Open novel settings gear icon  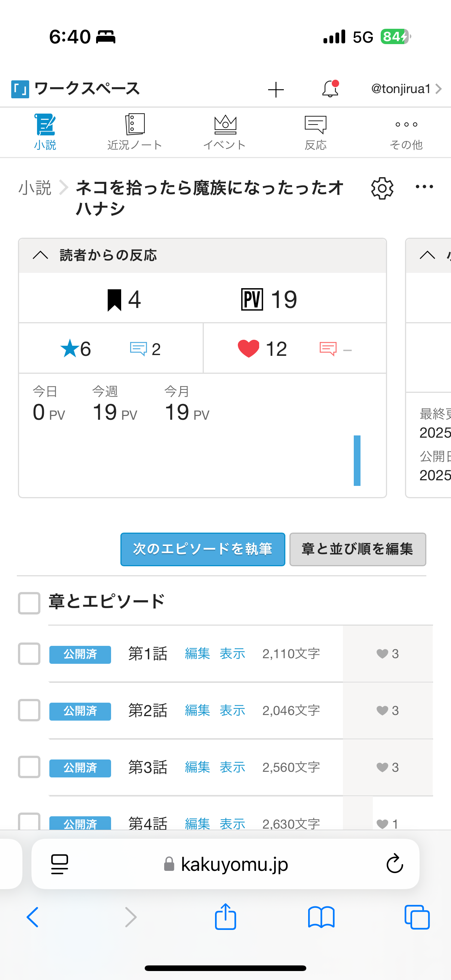[x=382, y=188]
